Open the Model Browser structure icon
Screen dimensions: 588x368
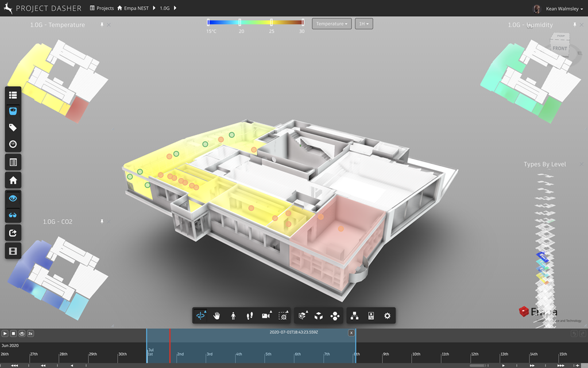354,316
